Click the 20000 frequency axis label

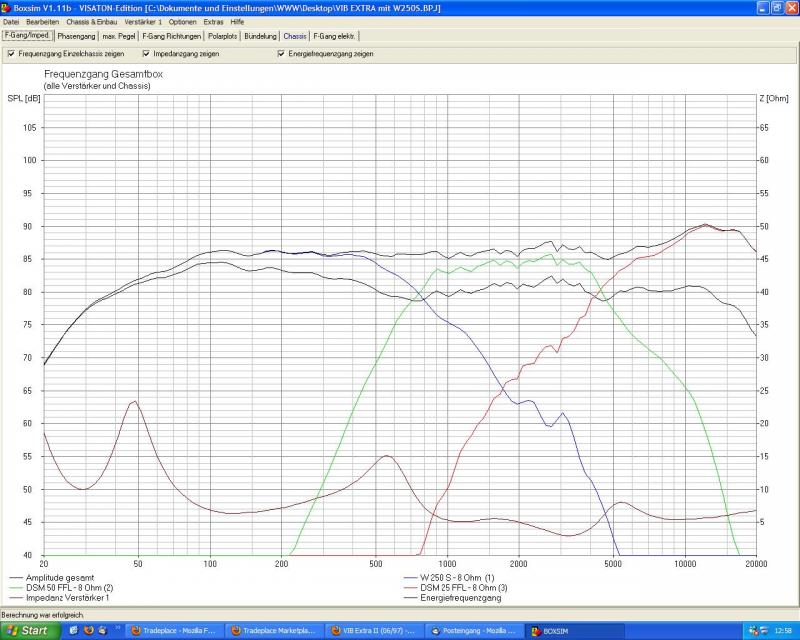tap(756, 564)
